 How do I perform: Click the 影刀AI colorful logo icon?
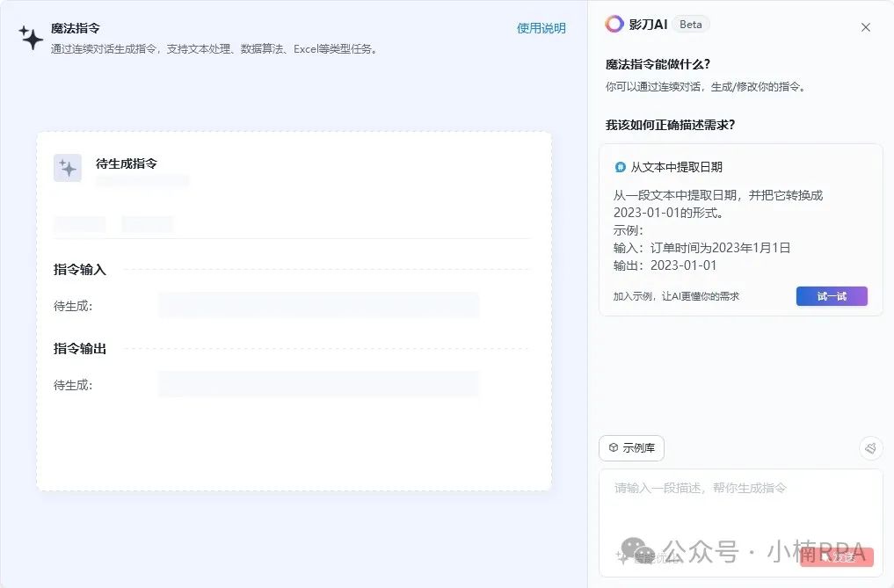615,25
